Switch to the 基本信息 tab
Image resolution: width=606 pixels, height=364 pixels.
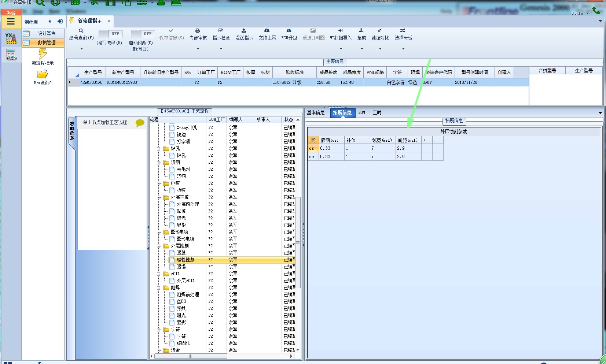316,113
